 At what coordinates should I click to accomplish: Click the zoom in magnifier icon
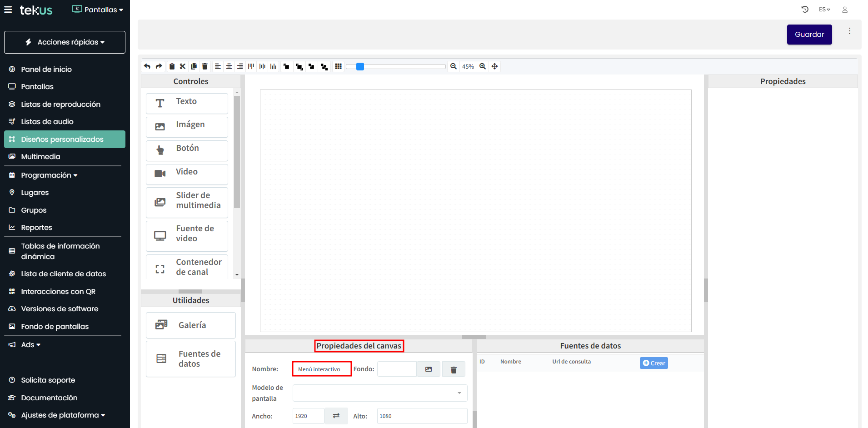483,66
